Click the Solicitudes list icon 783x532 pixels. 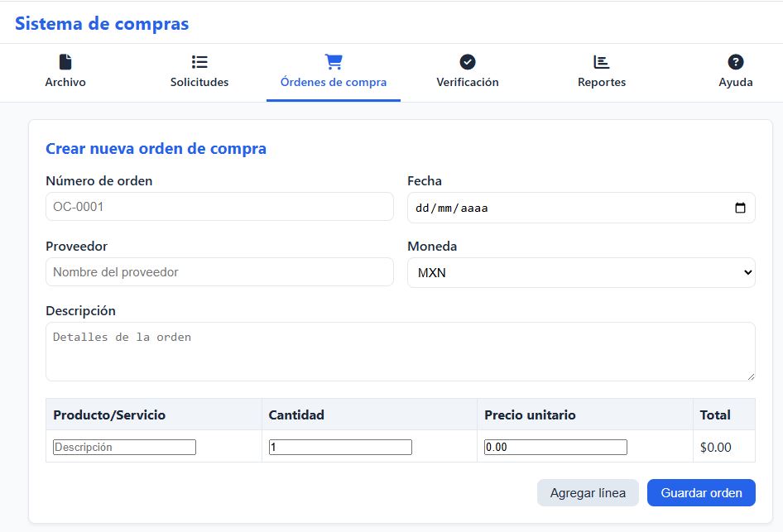[x=199, y=62]
